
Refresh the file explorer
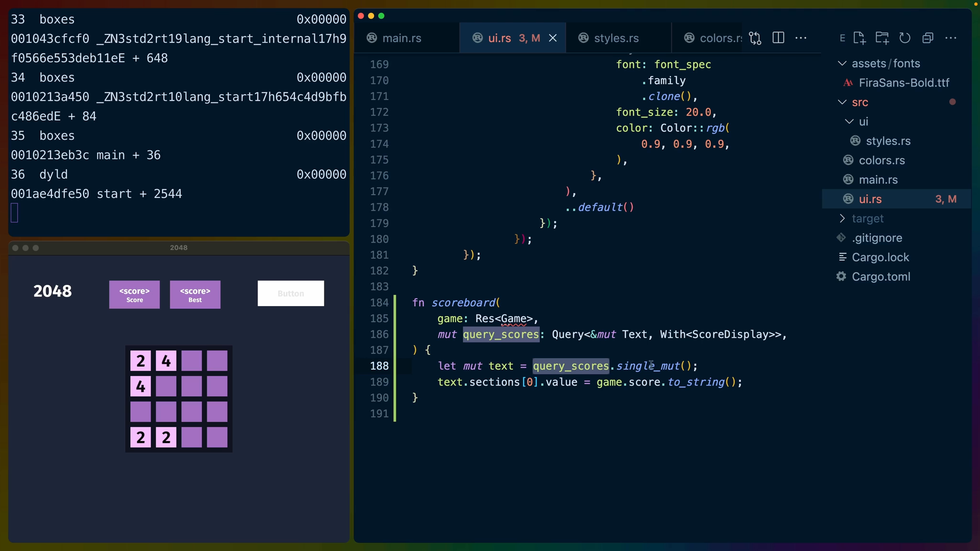904,38
